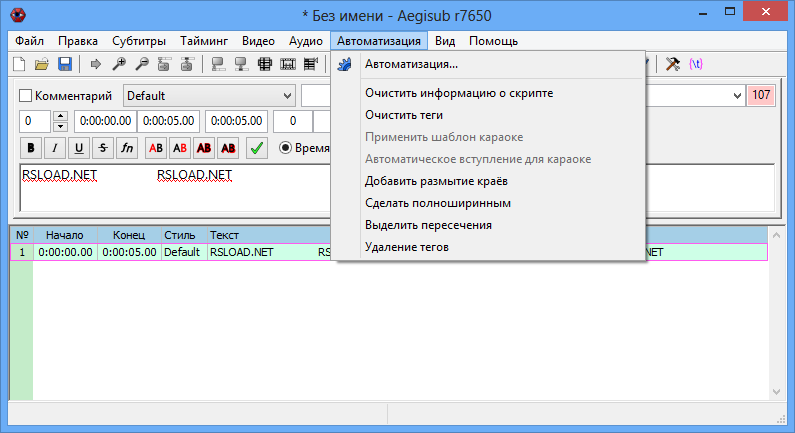Set outline colour with third AB button
Viewport: 795px width, 433px height.
tap(204, 148)
